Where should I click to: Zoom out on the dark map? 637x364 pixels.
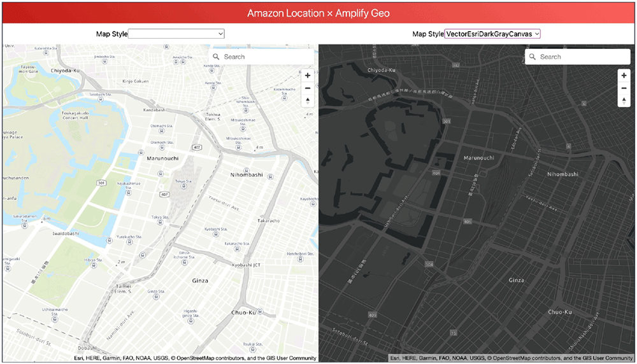pyautogui.click(x=624, y=88)
